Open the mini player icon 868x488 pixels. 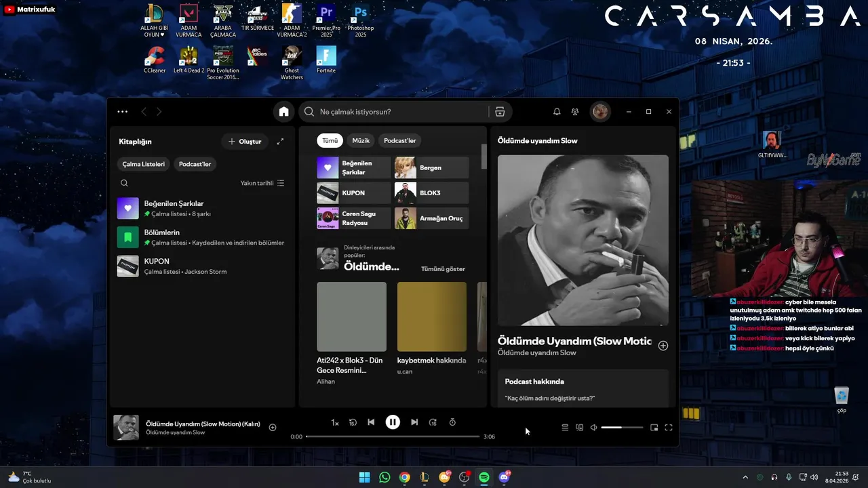[x=654, y=428]
